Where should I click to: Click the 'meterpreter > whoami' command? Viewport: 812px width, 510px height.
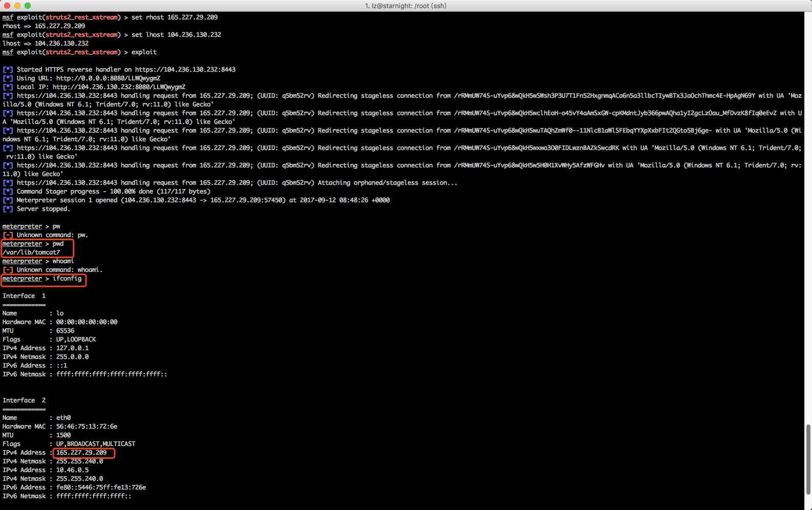(x=38, y=261)
